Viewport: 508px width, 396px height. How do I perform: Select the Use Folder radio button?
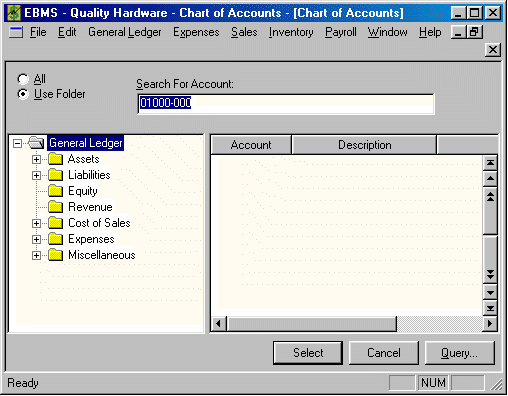pyautogui.click(x=23, y=94)
